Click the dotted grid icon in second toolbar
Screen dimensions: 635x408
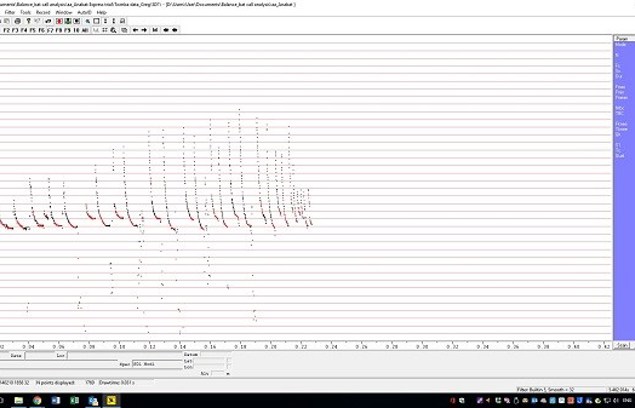coord(105,30)
